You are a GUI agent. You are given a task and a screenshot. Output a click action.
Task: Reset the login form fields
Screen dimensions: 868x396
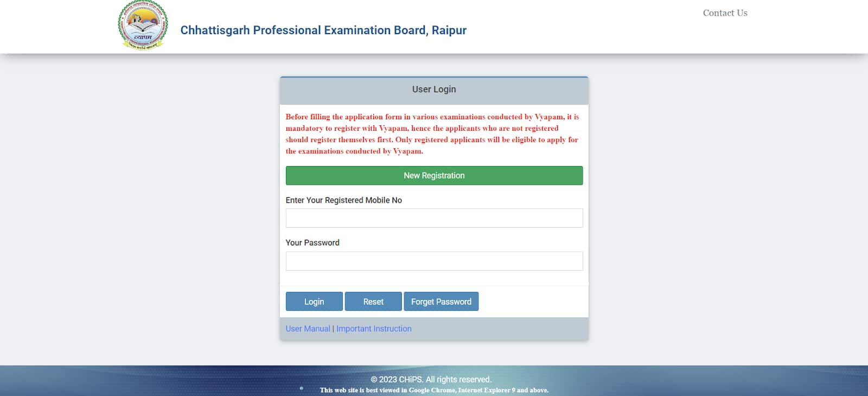click(x=373, y=302)
